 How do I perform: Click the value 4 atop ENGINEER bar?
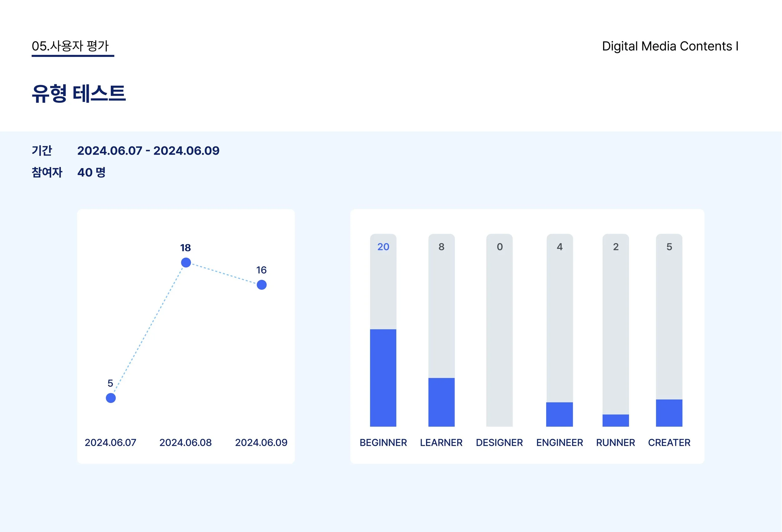pyautogui.click(x=560, y=247)
